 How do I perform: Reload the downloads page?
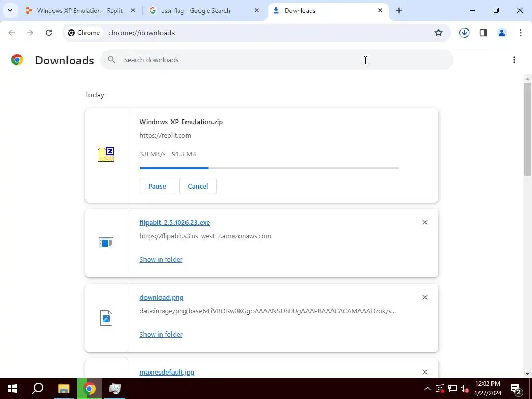coord(49,33)
